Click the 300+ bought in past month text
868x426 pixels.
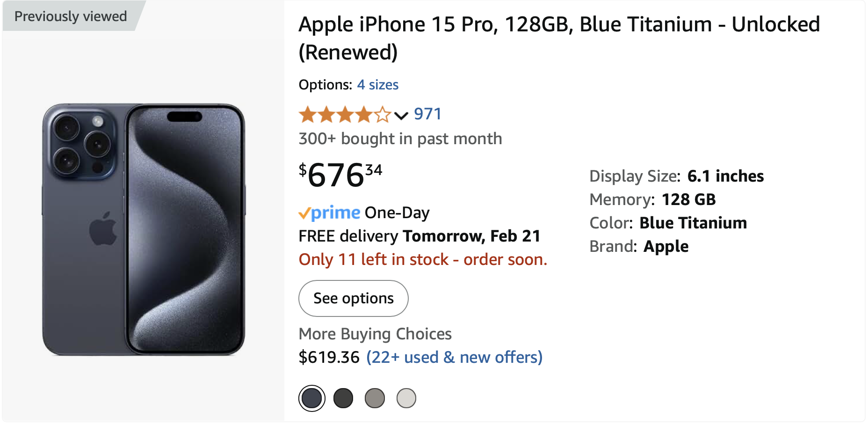click(400, 139)
